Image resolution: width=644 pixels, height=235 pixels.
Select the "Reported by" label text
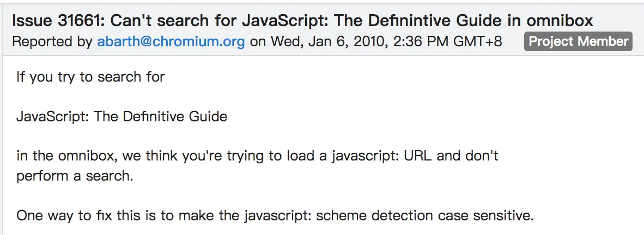[x=52, y=41]
